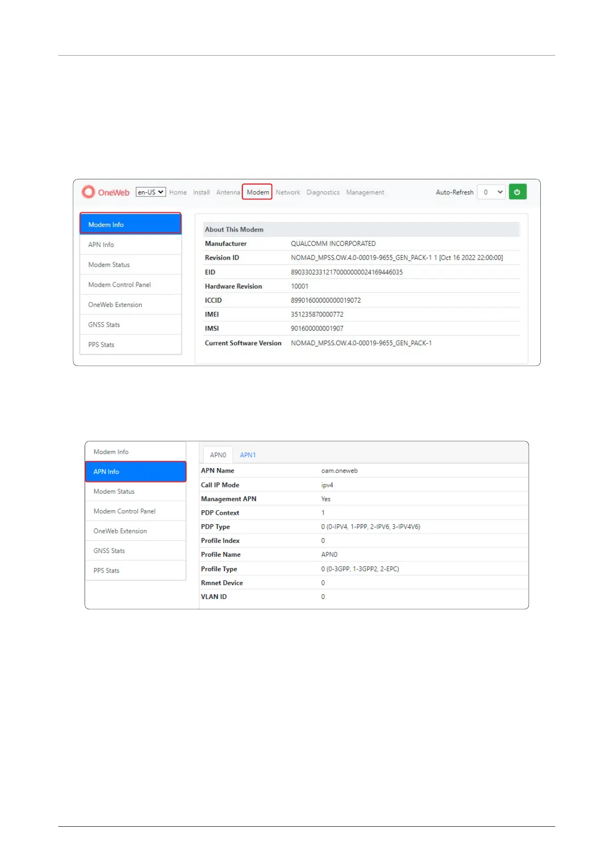The image size is (614, 868).
Task: Click the Hardware Revision value 10001
Action: point(300,286)
